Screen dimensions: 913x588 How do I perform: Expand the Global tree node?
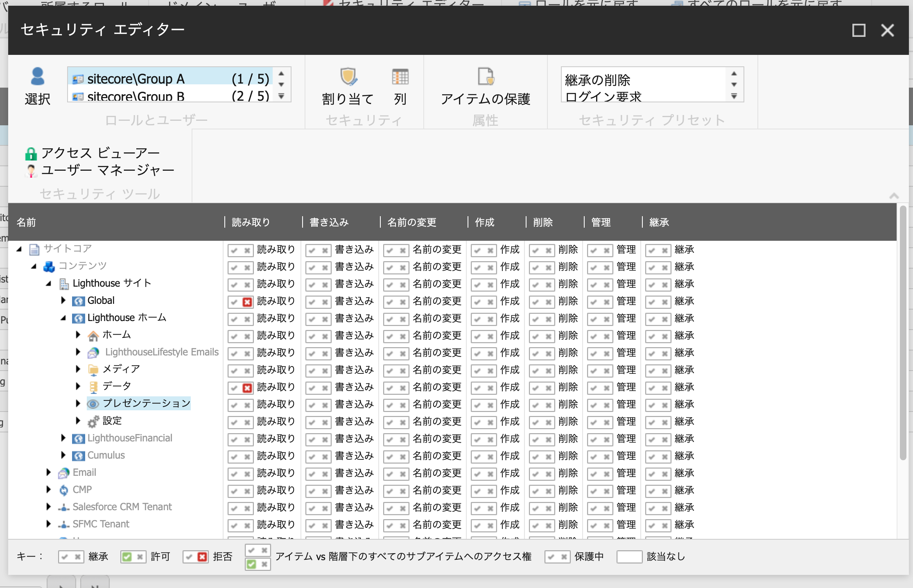63,300
